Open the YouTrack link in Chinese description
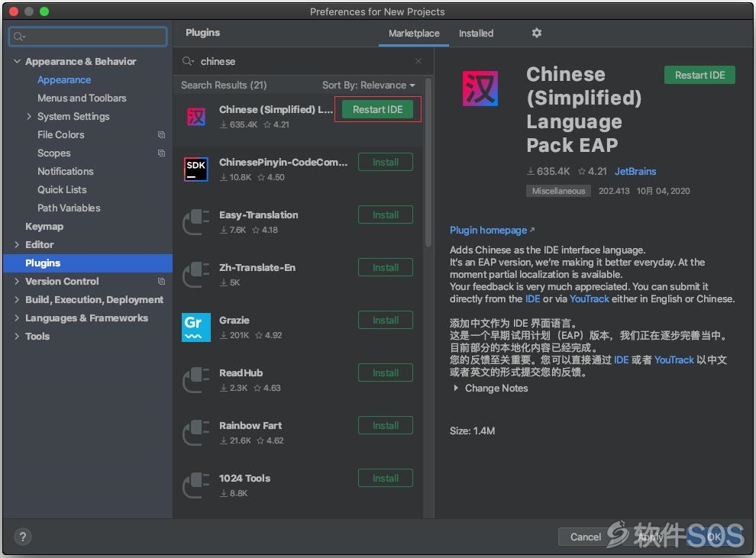Viewport: 756px width, 558px height. click(674, 360)
